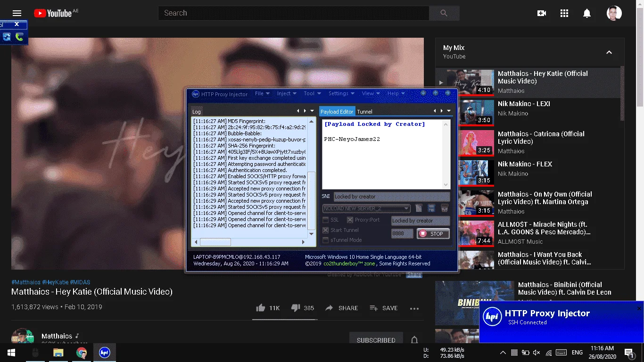This screenshot has height=362, width=644.
Task: Open the account avatar menu
Action: [614, 13]
